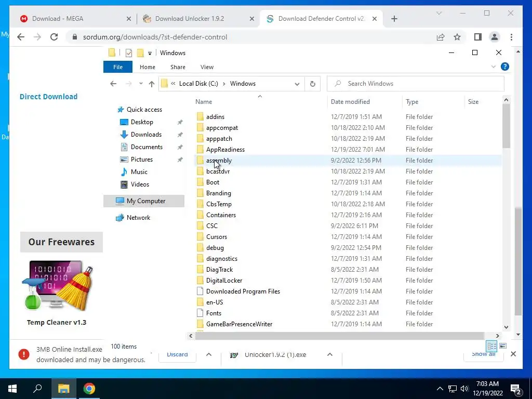Viewport: 532px width, 399px height.
Task: Switch to details view layout icon
Action: pyautogui.click(x=491, y=346)
